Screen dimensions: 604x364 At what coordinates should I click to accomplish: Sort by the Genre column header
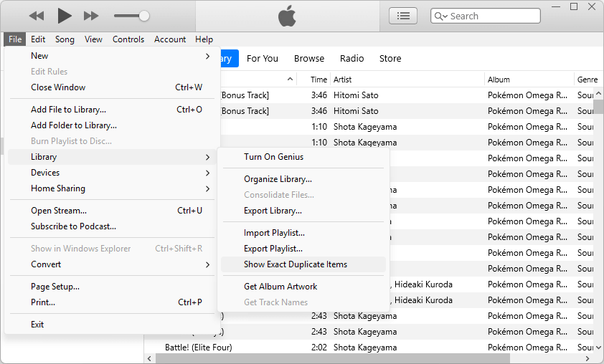point(588,80)
